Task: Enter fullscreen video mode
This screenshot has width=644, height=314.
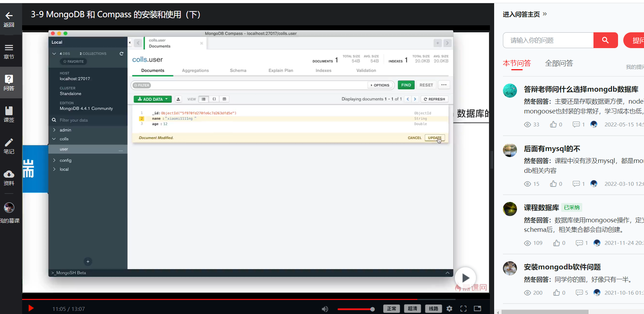Action: coord(464,309)
